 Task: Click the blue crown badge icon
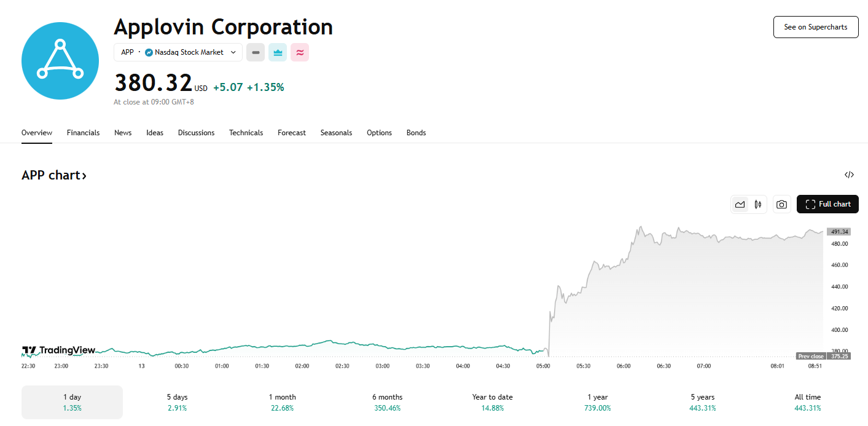278,53
